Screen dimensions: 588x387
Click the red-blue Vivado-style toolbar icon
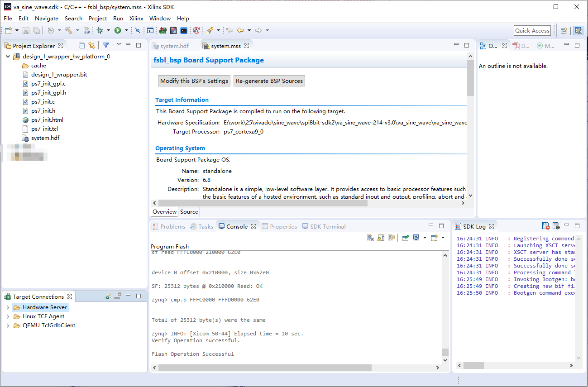click(x=173, y=30)
